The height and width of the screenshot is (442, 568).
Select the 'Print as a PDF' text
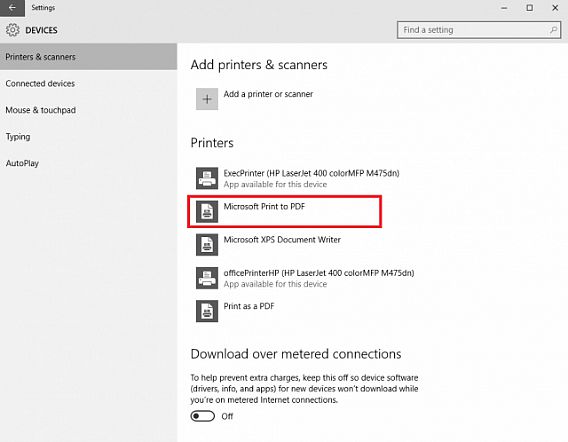click(249, 306)
